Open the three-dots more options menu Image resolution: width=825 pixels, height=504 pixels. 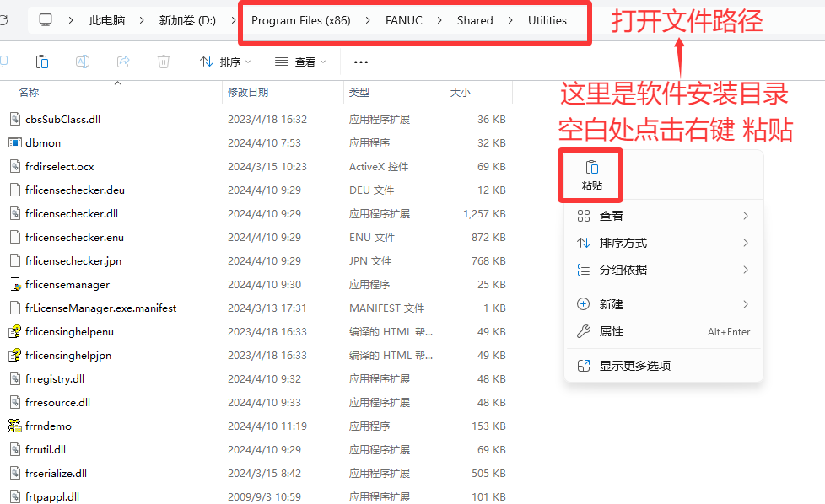(361, 62)
